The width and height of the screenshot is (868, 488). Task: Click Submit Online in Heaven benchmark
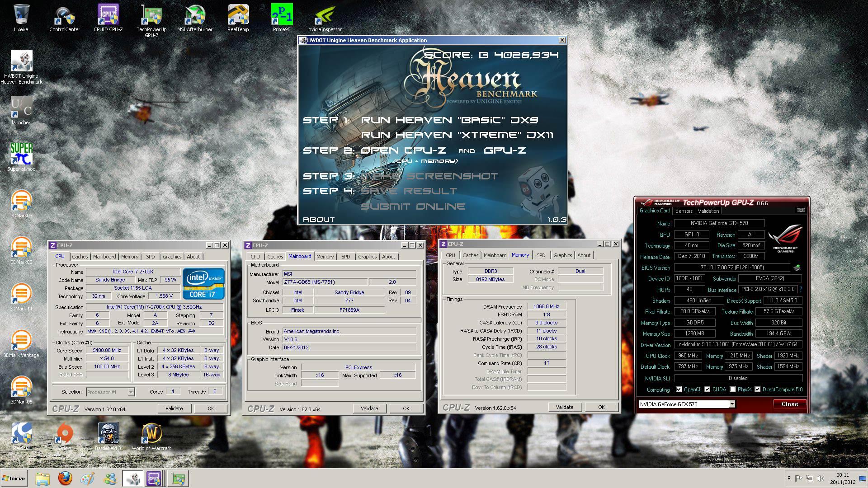[413, 206]
